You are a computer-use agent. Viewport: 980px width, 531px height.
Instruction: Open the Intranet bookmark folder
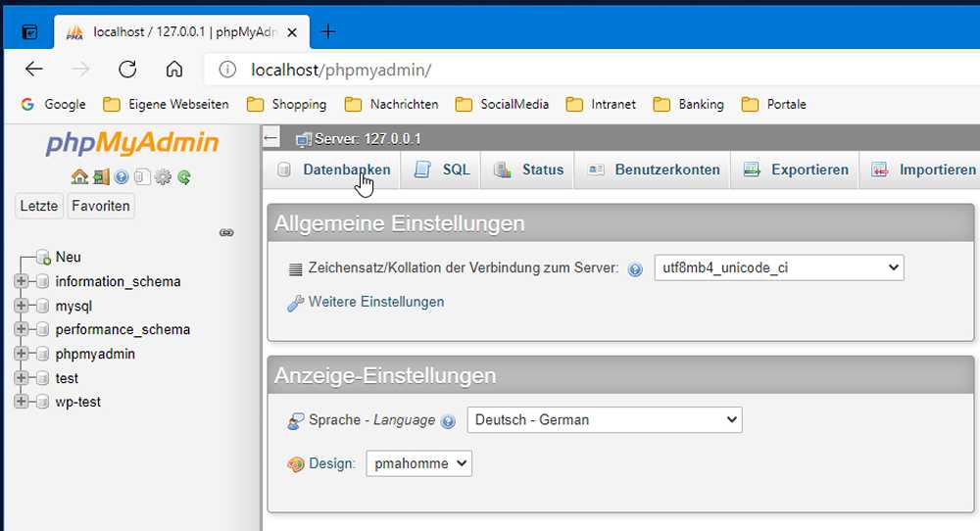pyautogui.click(x=601, y=104)
